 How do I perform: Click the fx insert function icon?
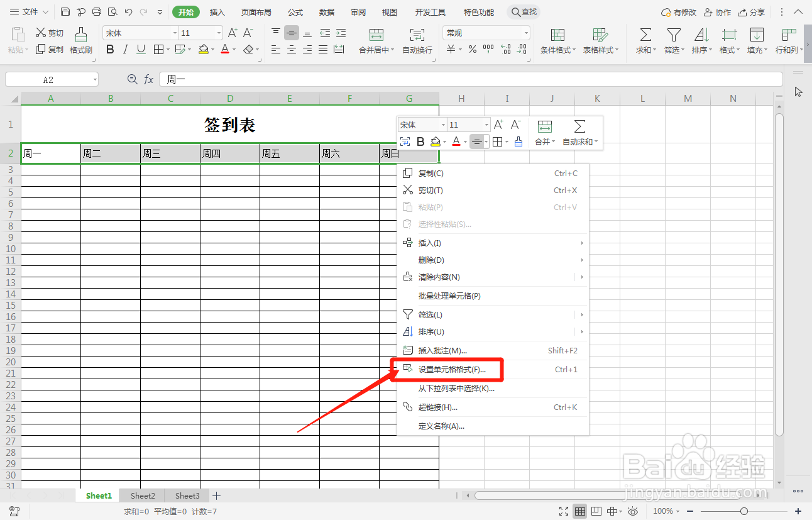point(149,79)
